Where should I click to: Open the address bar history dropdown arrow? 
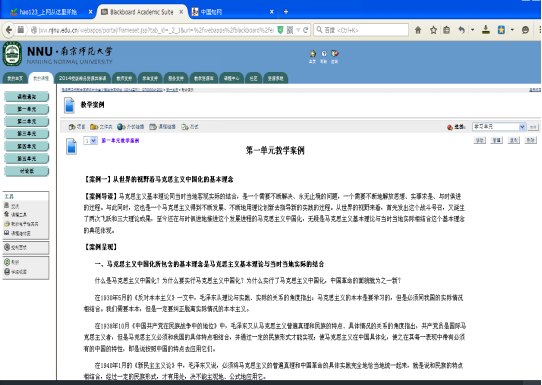(298, 30)
